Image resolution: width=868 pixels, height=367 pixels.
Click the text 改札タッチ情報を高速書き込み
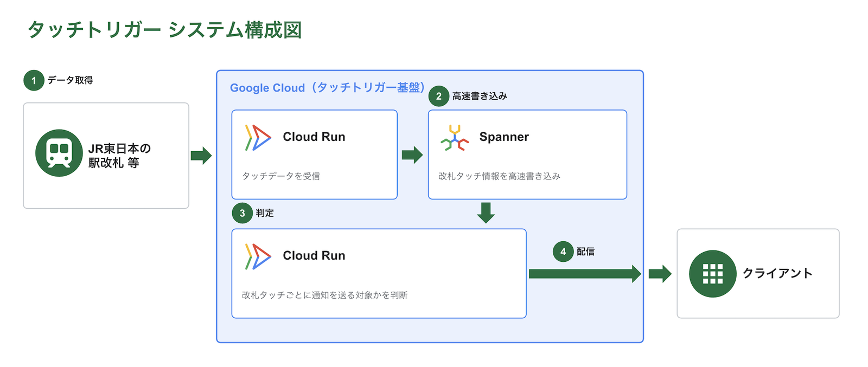click(x=499, y=176)
